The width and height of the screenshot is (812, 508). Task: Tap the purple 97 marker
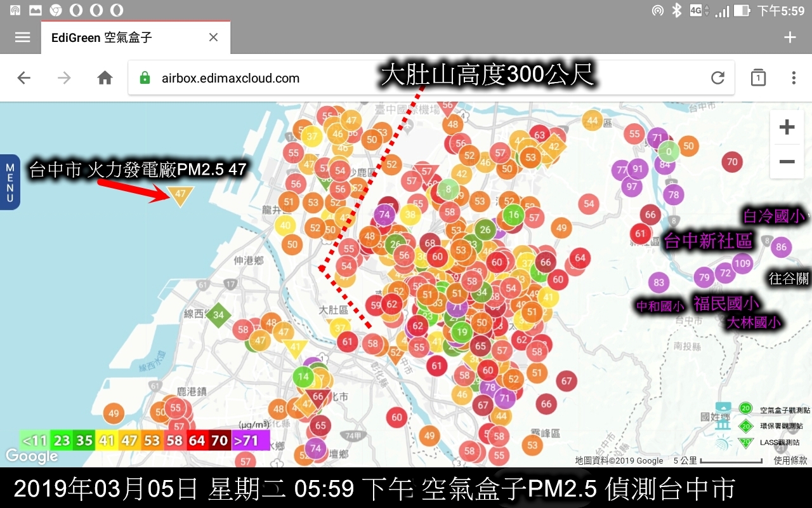click(632, 186)
